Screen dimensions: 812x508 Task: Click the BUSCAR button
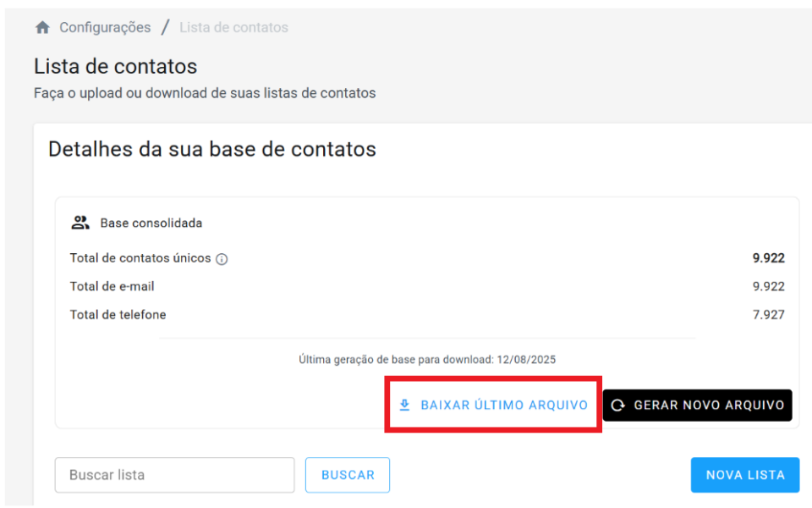pos(348,475)
